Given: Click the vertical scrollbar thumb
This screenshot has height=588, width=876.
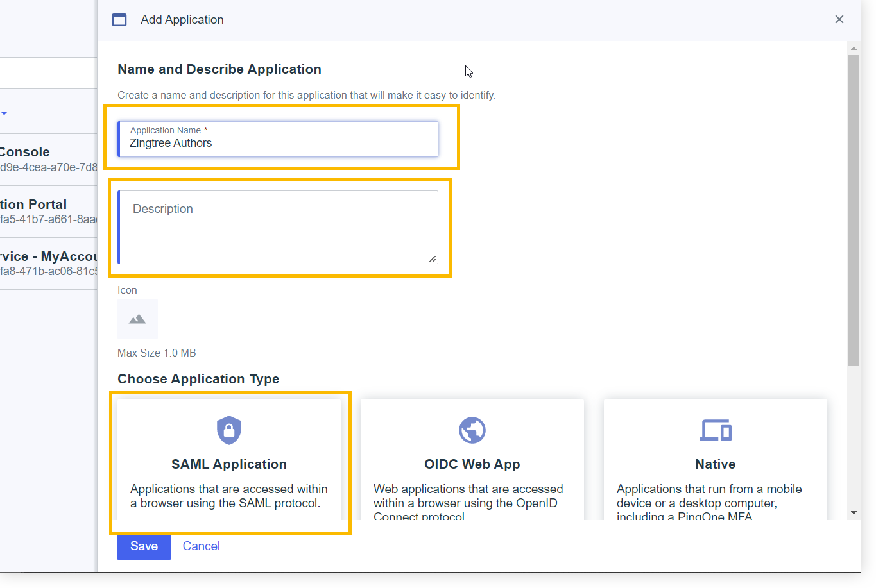Looking at the screenshot, I should (x=854, y=210).
